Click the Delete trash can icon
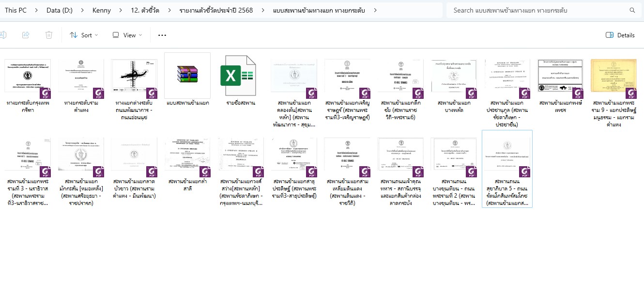 [x=49, y=35]
